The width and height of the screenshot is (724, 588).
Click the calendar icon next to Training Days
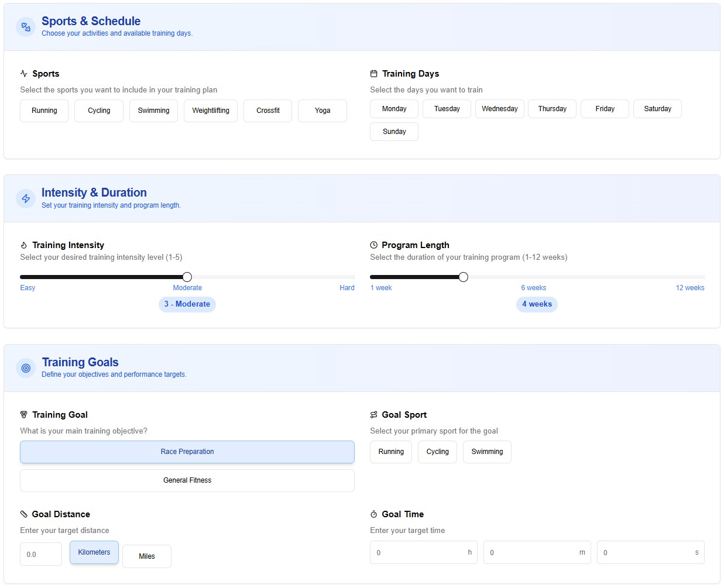(x=374, y=74)
